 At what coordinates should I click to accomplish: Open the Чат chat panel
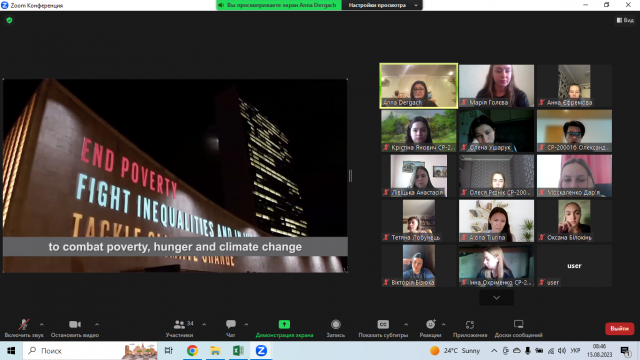[x=231, y=328]
